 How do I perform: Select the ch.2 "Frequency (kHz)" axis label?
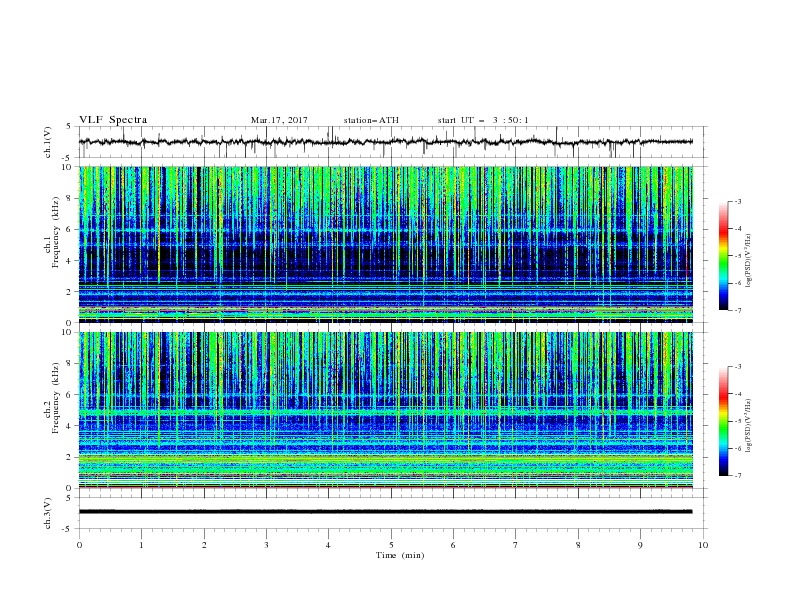[x=56, y=397]
